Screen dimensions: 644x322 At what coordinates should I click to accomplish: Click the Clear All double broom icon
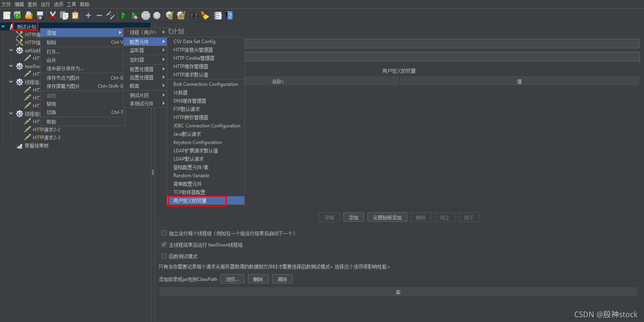click(x=181, y=15)
